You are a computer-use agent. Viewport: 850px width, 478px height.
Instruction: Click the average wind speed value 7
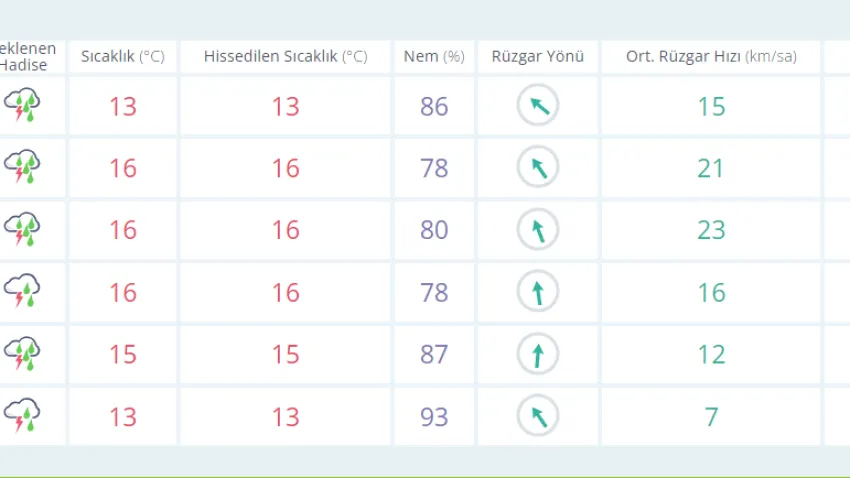click(711, 416)
